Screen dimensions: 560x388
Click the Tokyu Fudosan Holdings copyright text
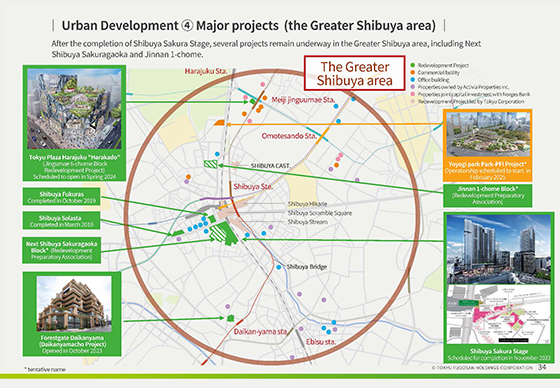482,368
